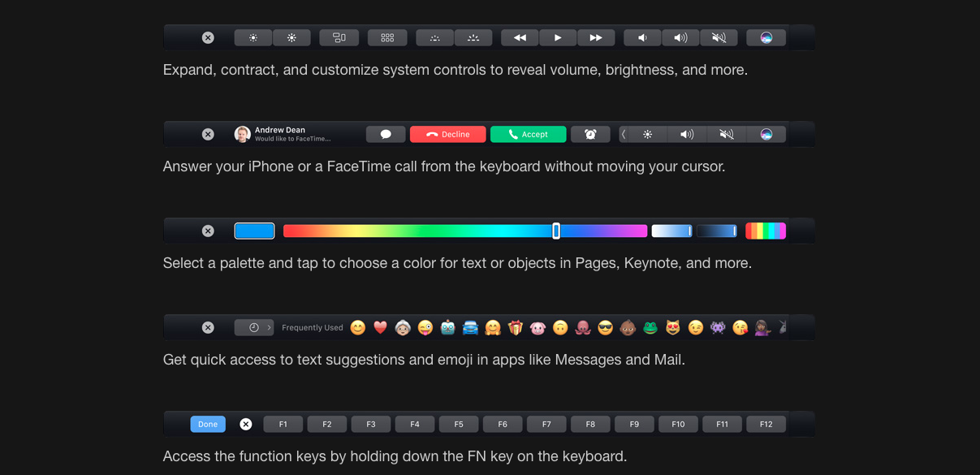Insert the gift box emoji
980x475 pixels.
point(516,327)
